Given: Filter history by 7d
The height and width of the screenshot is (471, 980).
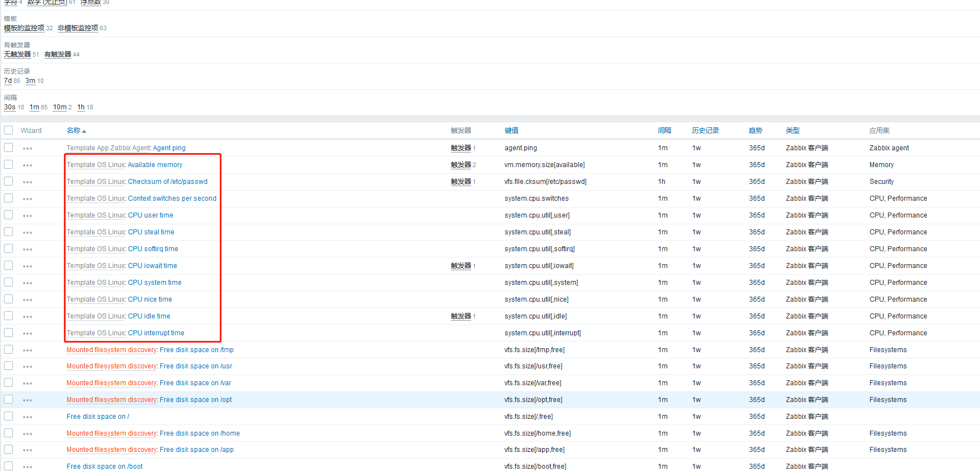Looking at the screenshot, I should click(8, 81).
